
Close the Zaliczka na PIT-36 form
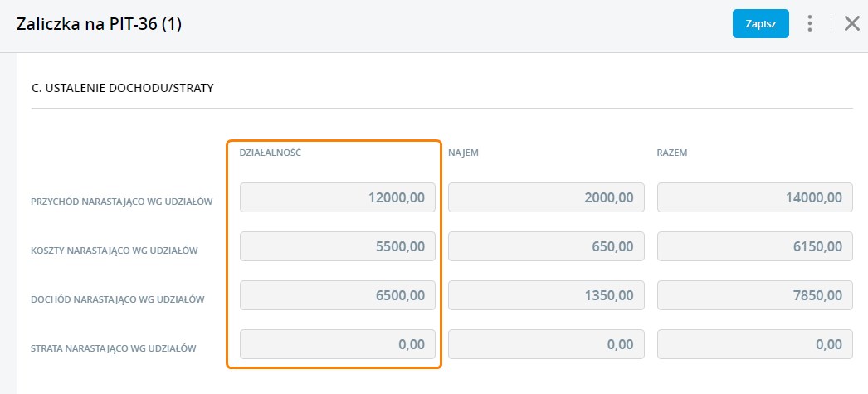[x=851, y=24]
